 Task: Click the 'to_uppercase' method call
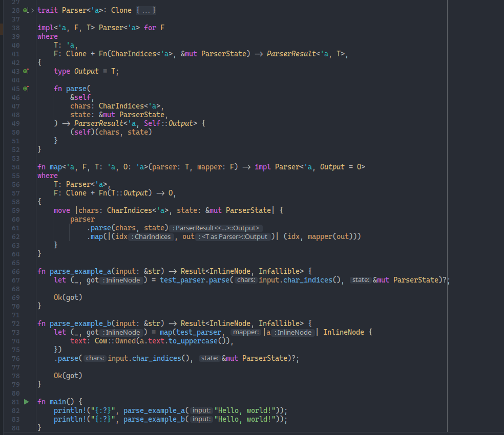[193, 341]
